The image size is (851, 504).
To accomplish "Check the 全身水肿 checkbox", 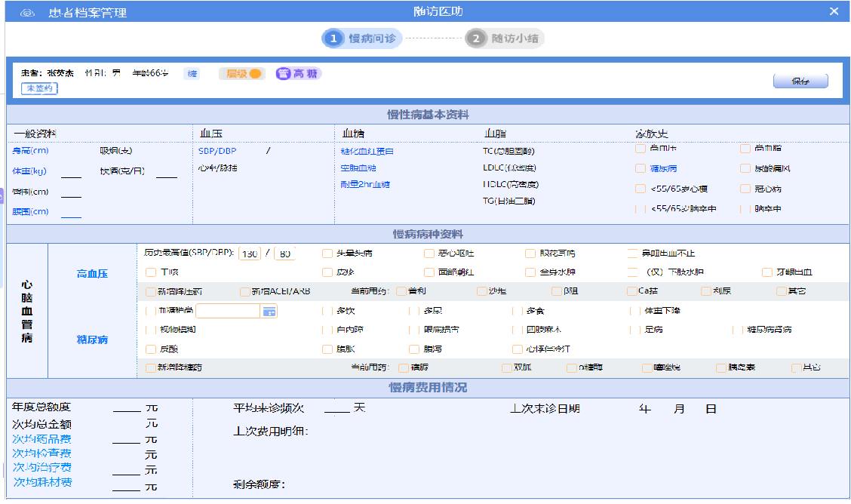I will point(530,272).
